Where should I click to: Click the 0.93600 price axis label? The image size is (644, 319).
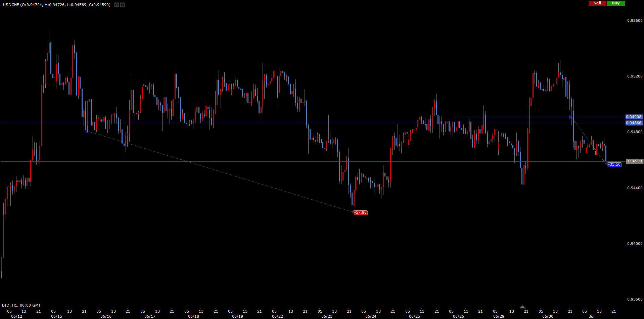635,299
